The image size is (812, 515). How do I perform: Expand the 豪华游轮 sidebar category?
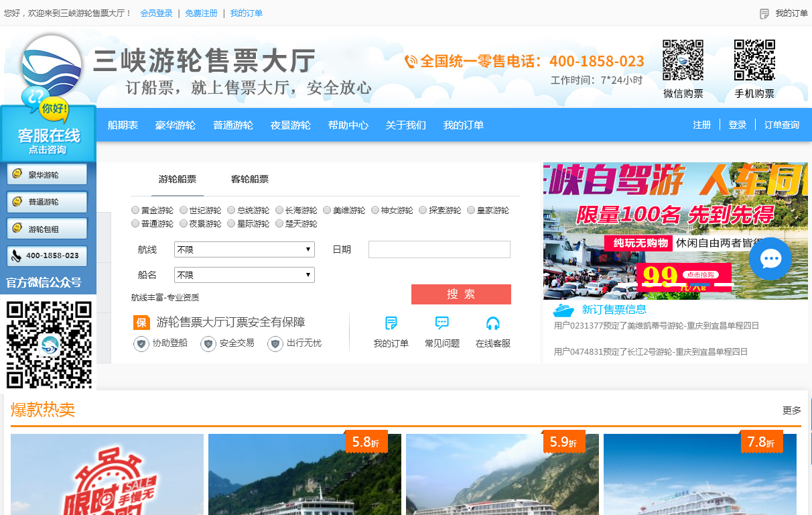pos(47,174)
